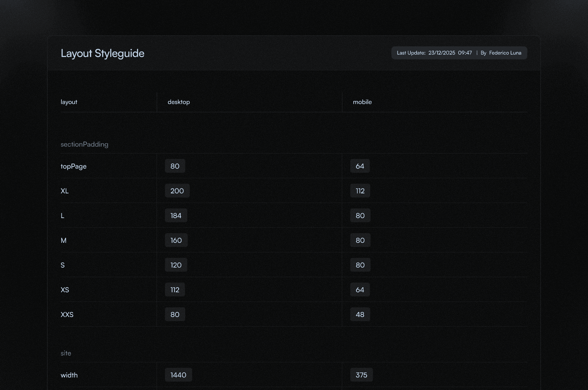Screen dimensions: 588x390
Task: Select the 1440 width value for desktop
Action: click(178, 375)
